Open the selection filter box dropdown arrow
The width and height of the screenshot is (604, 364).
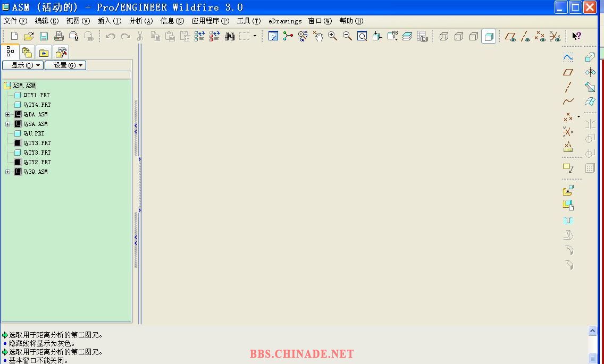point(255,36)
